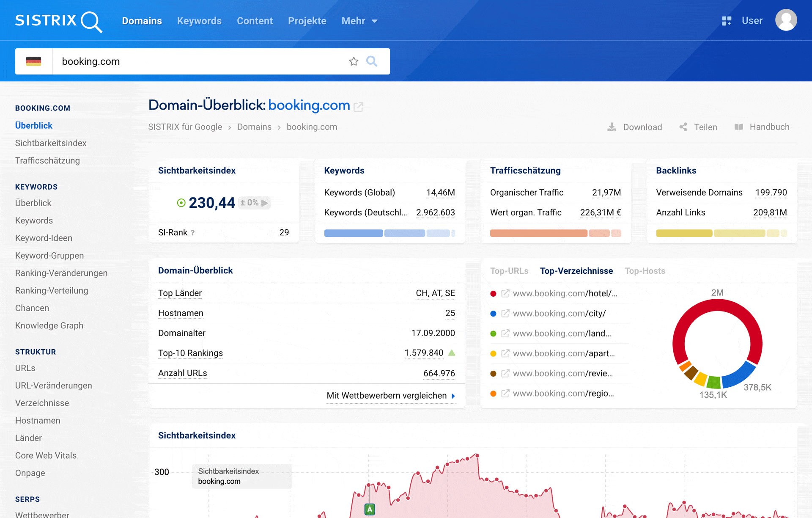
Task: Open external link icon next to booking.com title
Action: [359, 107]
